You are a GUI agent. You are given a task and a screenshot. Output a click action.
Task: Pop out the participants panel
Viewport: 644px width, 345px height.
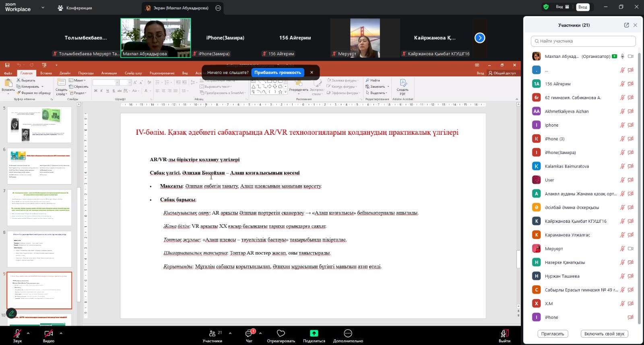(x=626, y=25)
